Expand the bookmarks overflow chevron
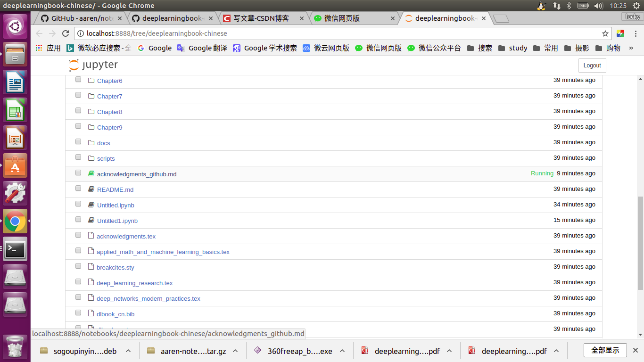 pyautogui.click(x=631, y=48)
